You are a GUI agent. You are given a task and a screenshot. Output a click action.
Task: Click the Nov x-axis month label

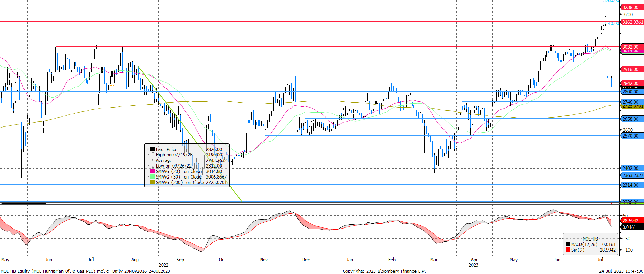(x=264, y=260)
